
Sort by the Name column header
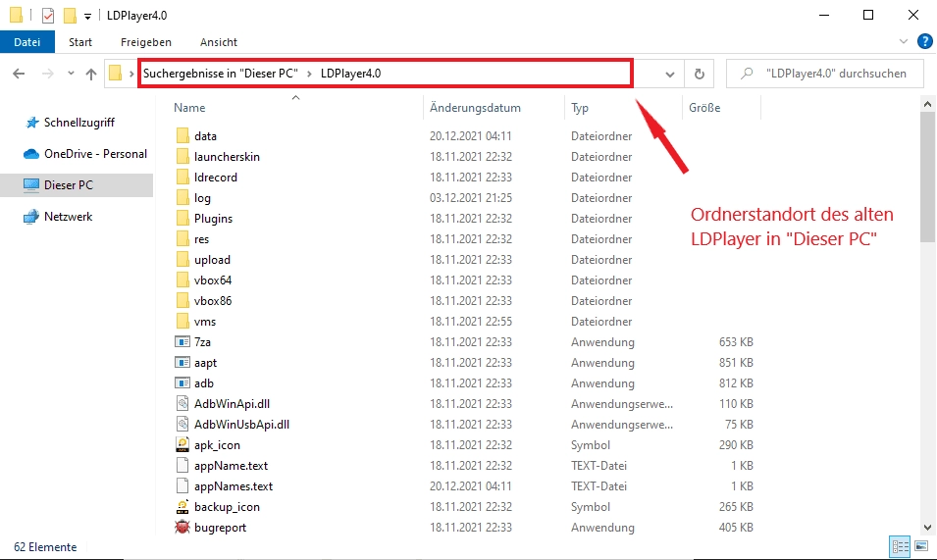coord(189,108)
